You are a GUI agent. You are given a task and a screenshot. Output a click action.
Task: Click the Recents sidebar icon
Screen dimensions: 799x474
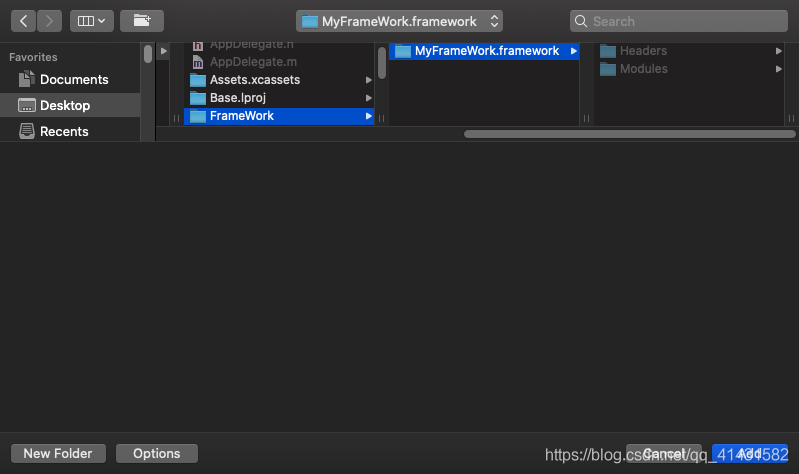click(26, 131)
